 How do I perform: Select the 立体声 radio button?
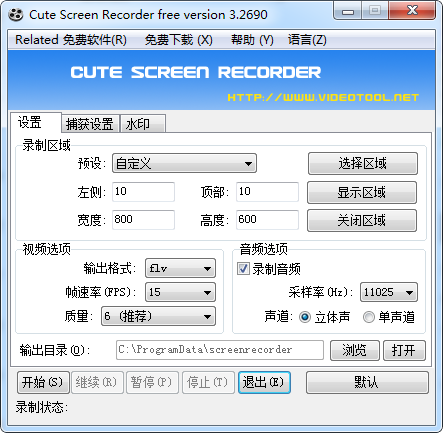click(305, 317)
